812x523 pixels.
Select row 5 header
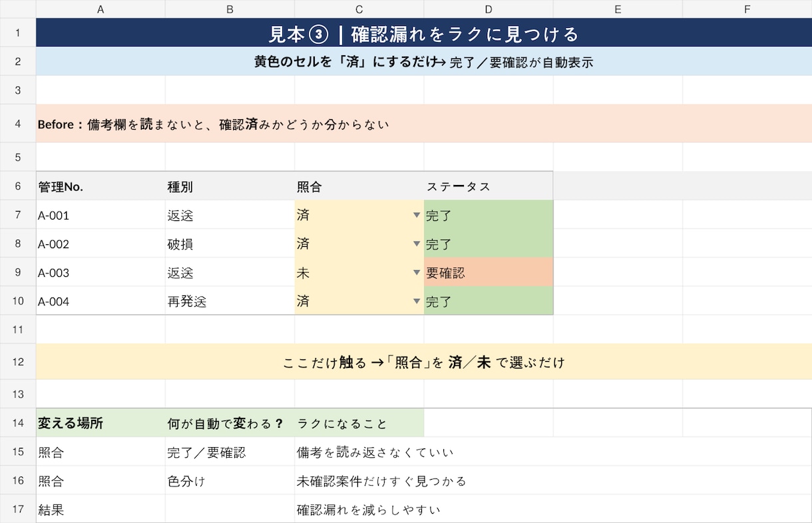18,157
